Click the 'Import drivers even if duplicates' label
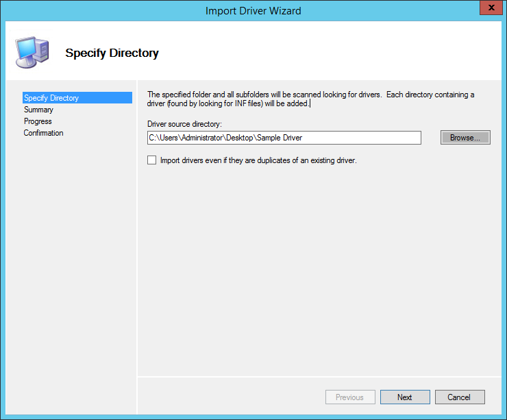This screenshot has height=420, width=507. [258, 160]
